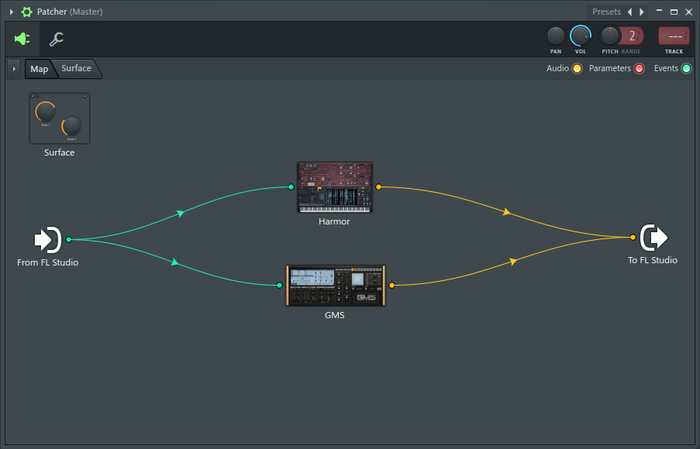
Task: Click the Surface module label
Action: (59, 153)
